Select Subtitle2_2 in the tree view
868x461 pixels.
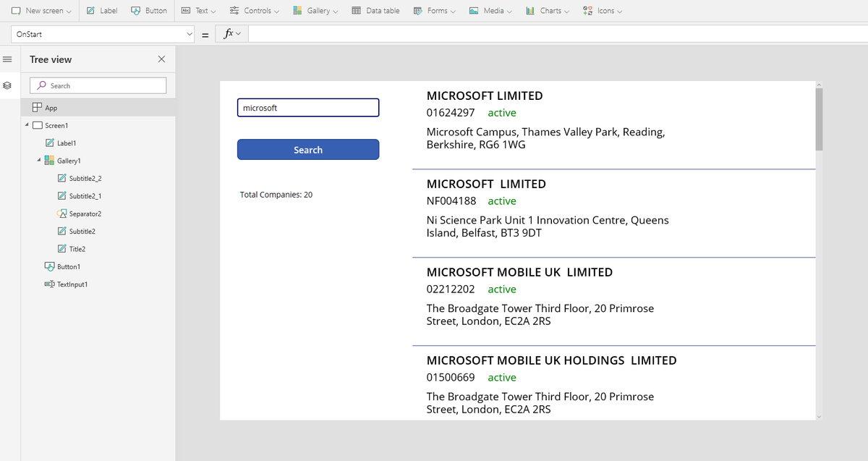point(85,179)
